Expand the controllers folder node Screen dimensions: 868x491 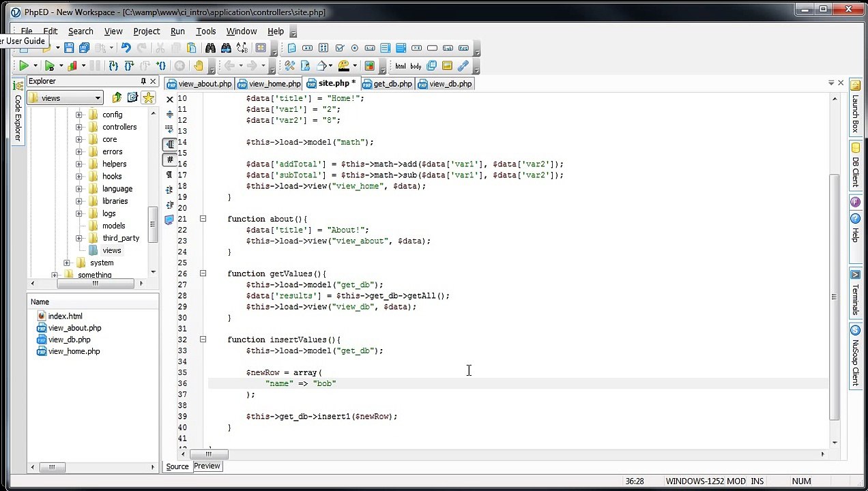78,127
